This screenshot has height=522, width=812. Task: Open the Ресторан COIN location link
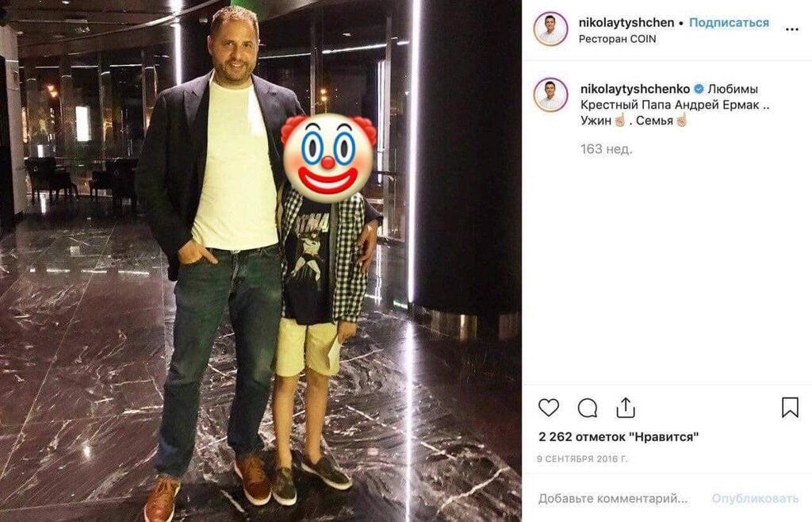point(617,39)
